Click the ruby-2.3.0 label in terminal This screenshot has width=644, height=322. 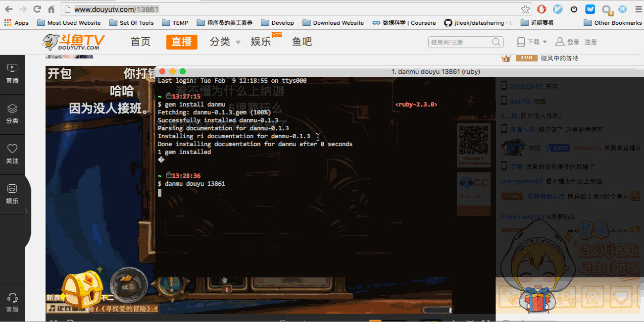pos(416,105)
